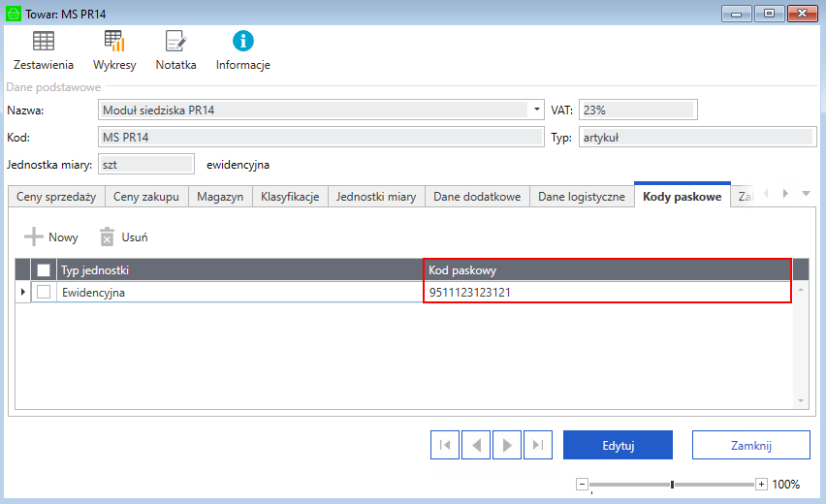Screen dimensions: 826x504
Task: Open the Zestawienia table icon
Action: click(44, 42)
